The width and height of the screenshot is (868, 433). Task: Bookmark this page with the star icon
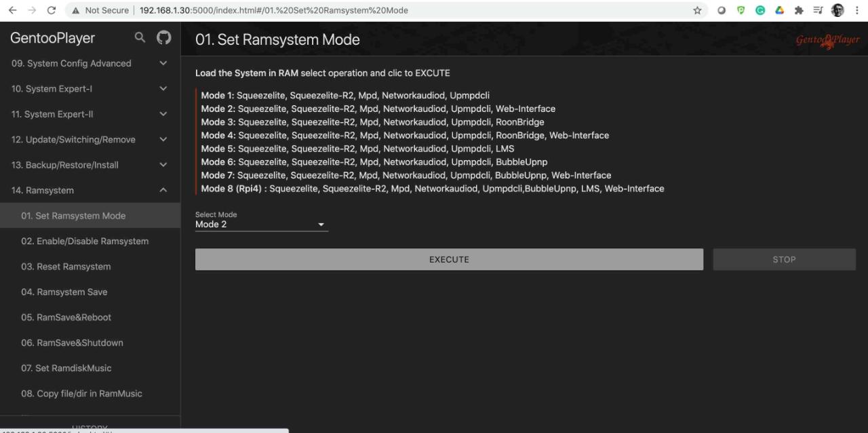point(697,10)
